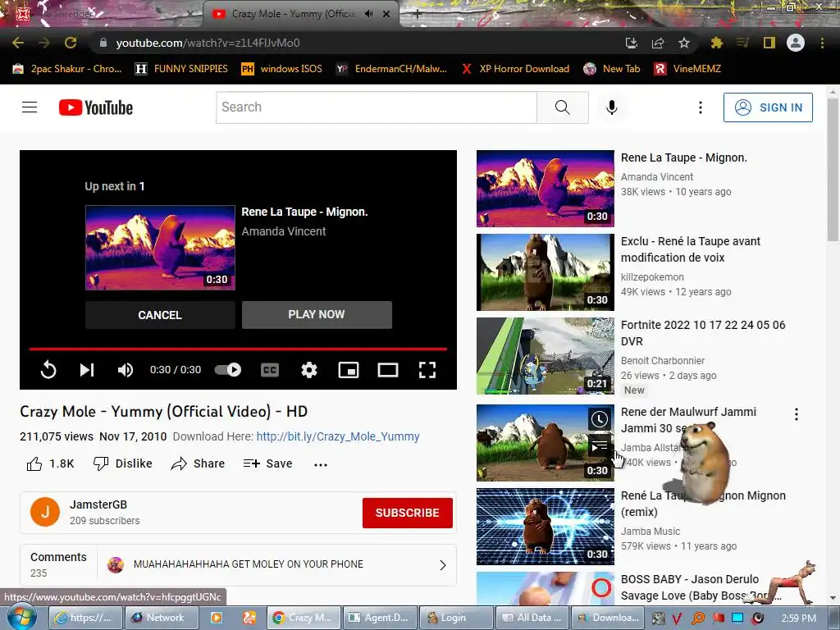Share the Crazy Mole video

[198, 463]
